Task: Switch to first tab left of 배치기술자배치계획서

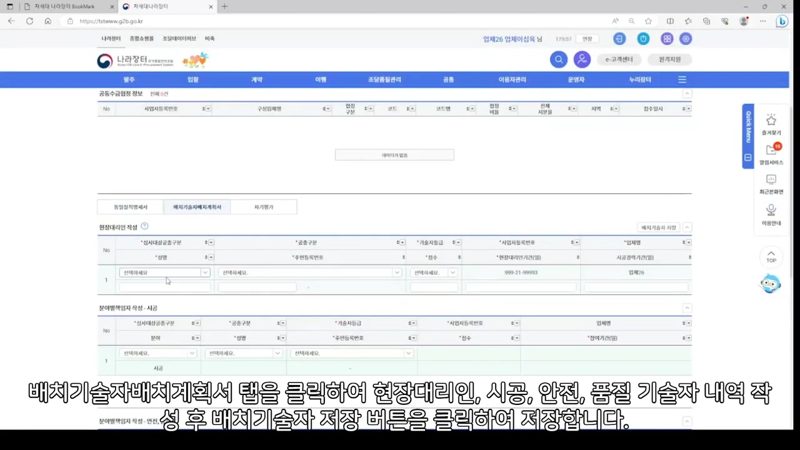Action: coord(131,207)
